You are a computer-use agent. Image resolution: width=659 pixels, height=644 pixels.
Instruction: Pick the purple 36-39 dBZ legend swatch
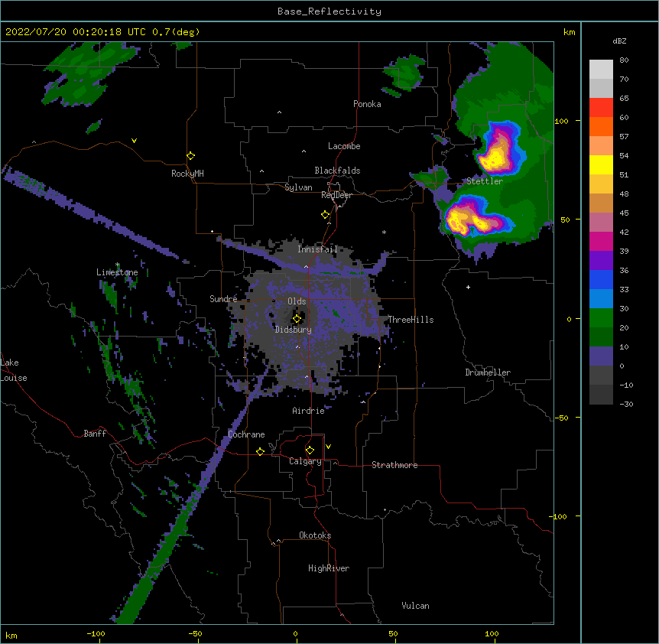[x=601, y=261]
